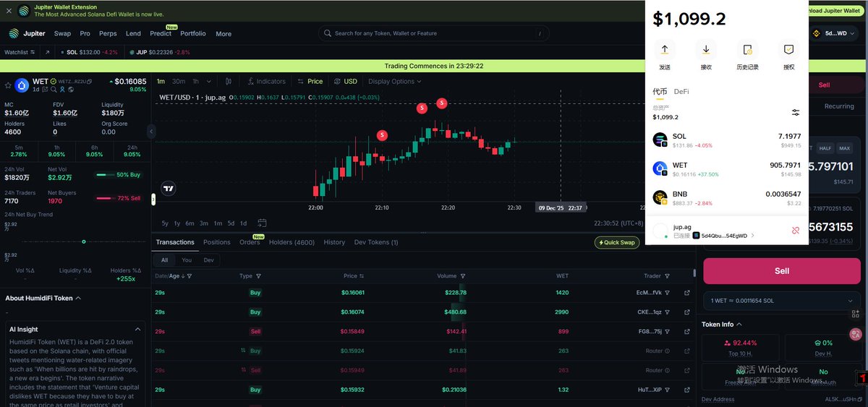The image size is (868, 407).
Task: Toggle Price column swap icon
Action: tap(362, 276)
